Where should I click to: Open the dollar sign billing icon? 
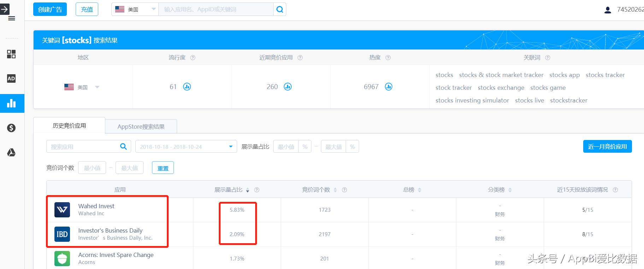[11, 128]
